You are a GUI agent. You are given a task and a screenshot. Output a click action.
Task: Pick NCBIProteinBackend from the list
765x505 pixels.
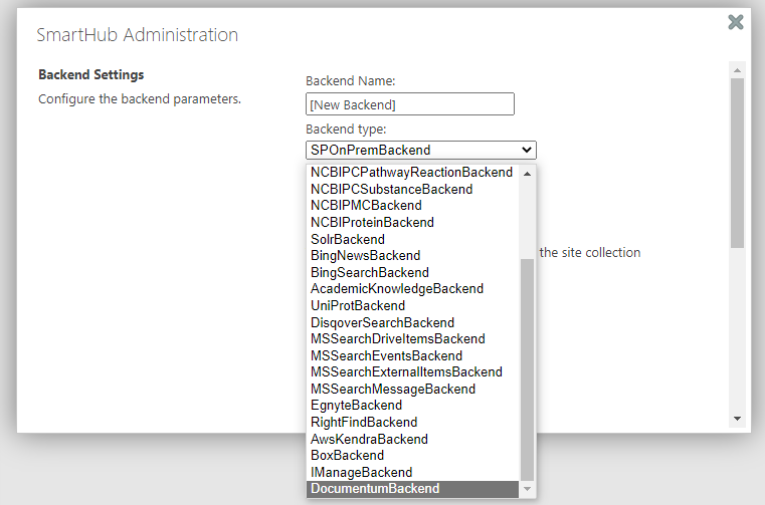point(372,222)
